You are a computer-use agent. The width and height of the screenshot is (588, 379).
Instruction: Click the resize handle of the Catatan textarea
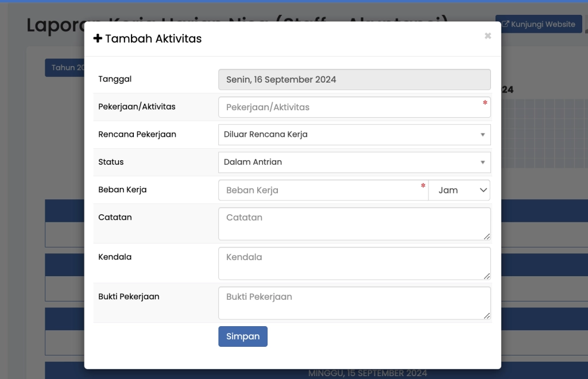click(x=488, y=237)
